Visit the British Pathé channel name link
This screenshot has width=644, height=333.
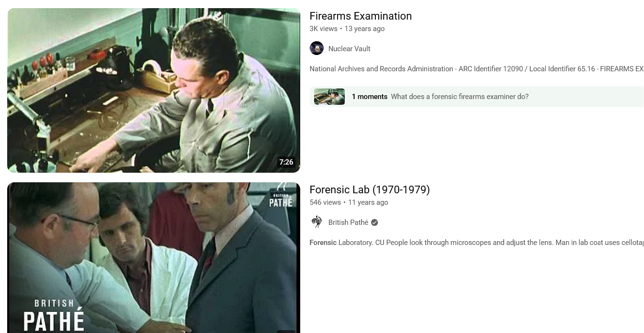pos(348,222)
